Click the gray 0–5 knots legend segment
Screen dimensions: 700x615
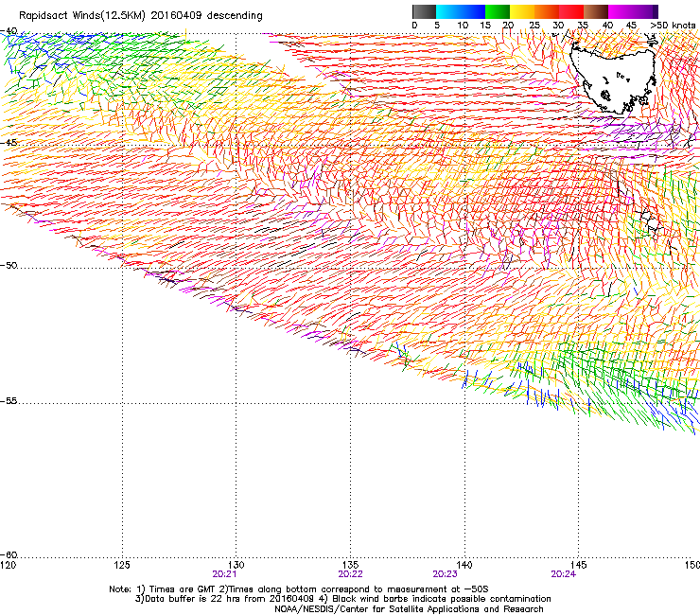[424, 11]
